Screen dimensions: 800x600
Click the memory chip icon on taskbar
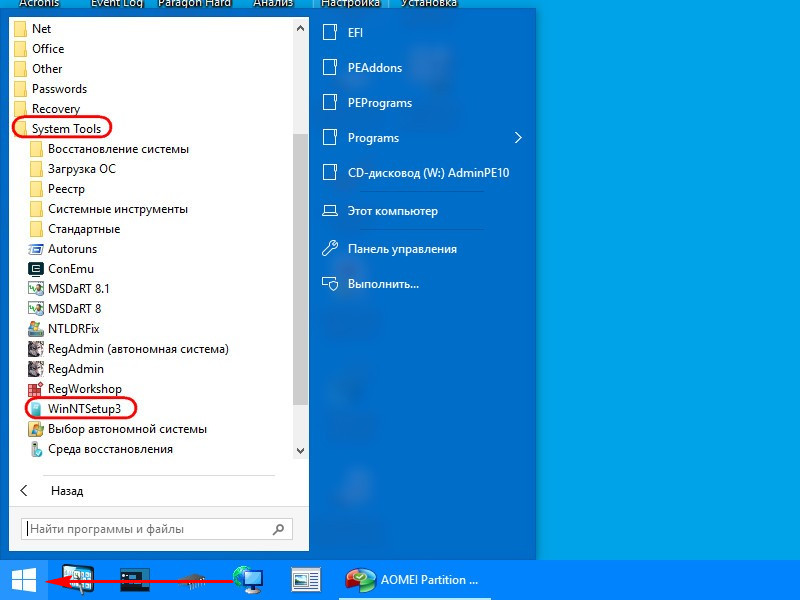pyautogui.click(x=192, y=581)
